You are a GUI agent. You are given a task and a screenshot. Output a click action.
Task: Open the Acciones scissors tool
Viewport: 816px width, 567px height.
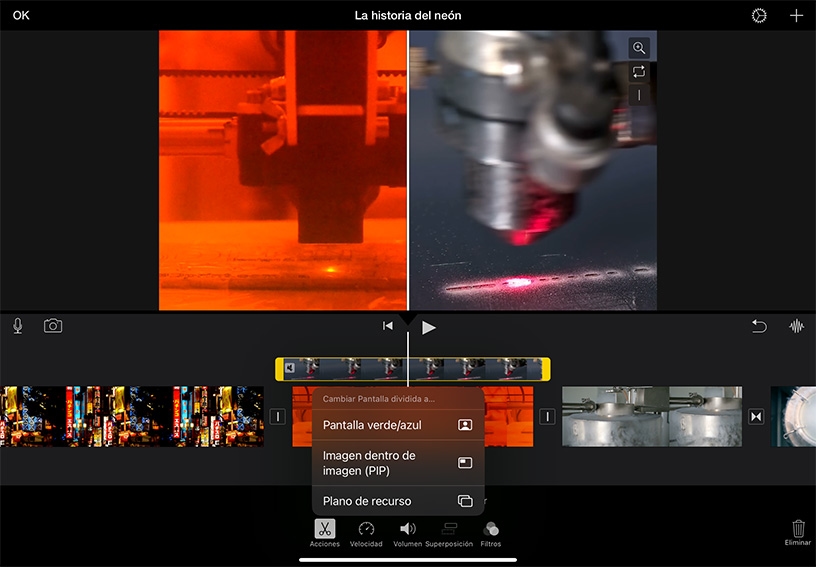(325, 533)
